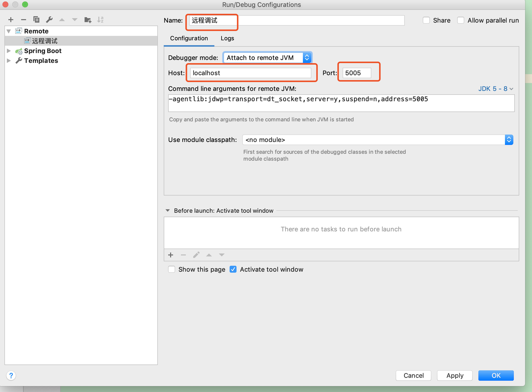
Task: Move configuration up in list
Action: (62, 20)
